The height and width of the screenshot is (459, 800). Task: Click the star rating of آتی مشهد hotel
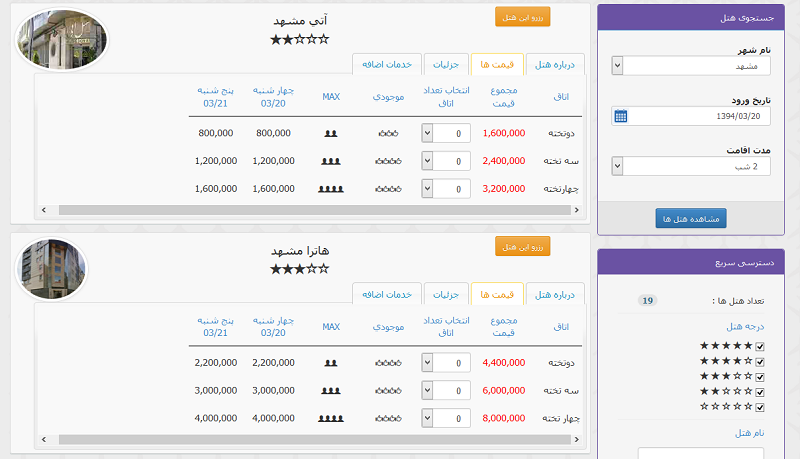299,39
